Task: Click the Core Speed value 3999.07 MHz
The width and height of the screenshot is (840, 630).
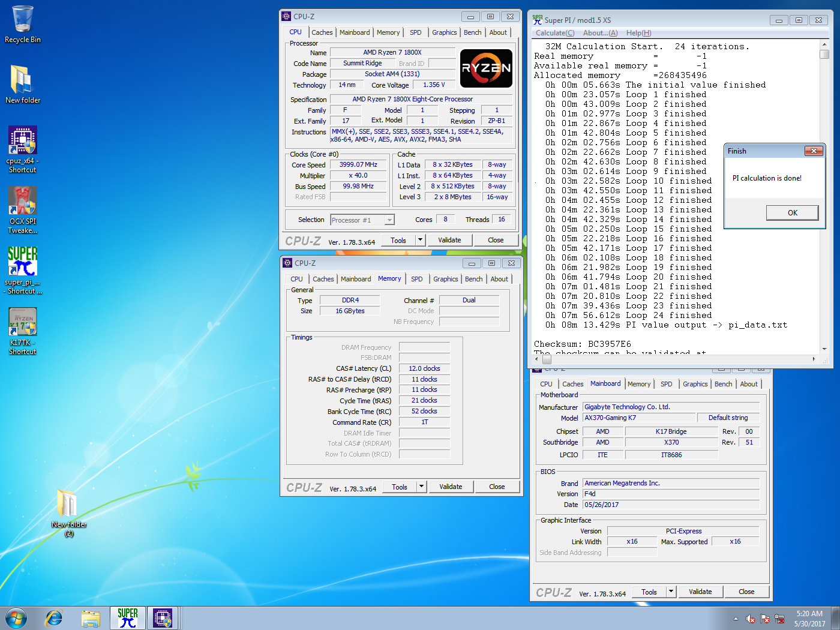Action: point(359,165)
